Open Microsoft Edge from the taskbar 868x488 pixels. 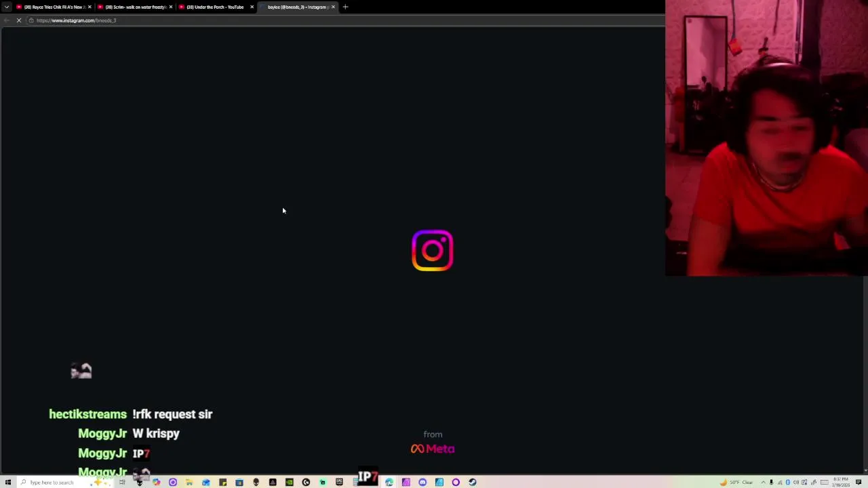[x=389, y=482]
